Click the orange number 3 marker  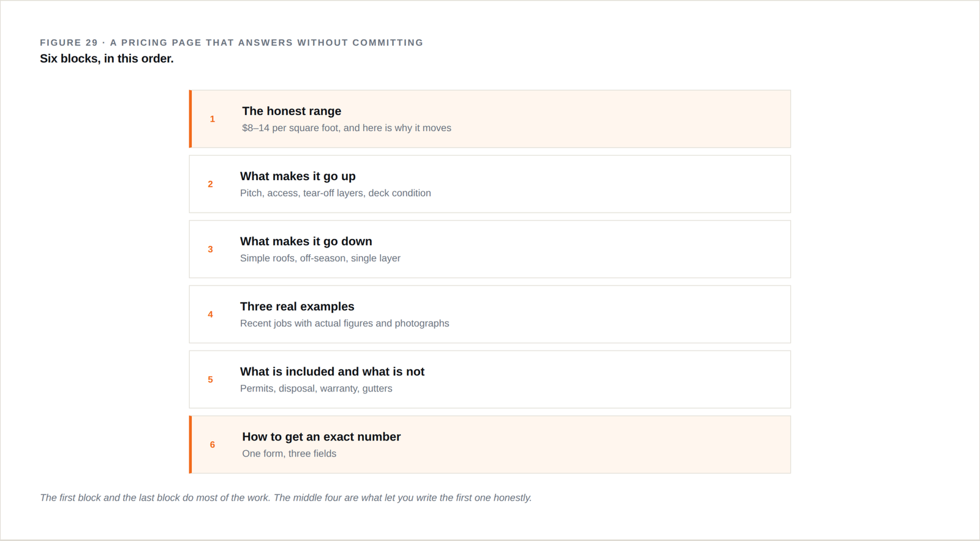[x=210, y=249]
